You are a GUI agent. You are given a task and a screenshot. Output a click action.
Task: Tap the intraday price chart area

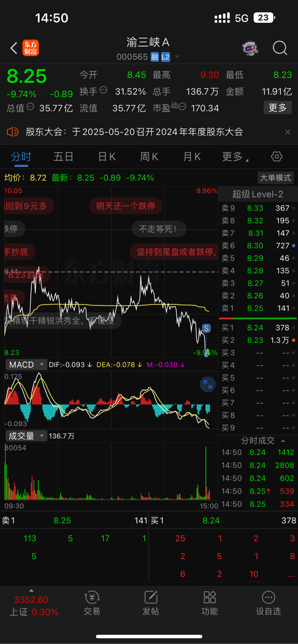(x=111, y=272)
